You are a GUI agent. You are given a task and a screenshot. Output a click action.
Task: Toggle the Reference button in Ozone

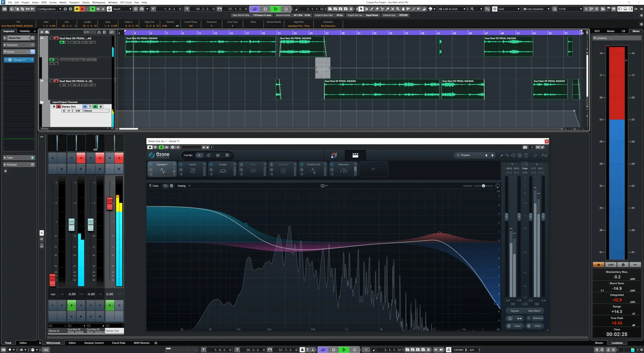pyautogui.click(x=535, y=318)
